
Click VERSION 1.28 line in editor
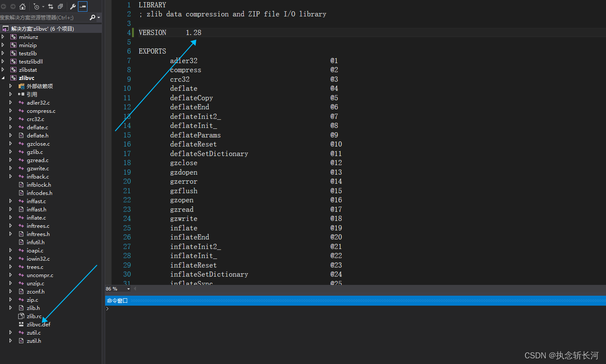tap(170, 32)
